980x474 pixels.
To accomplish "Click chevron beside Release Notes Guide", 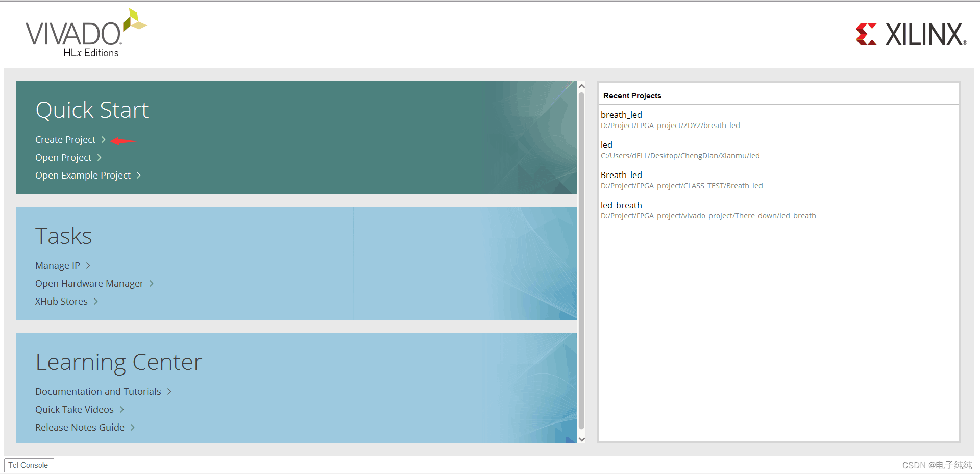I will pyautogui.click(x=132, y=427).
